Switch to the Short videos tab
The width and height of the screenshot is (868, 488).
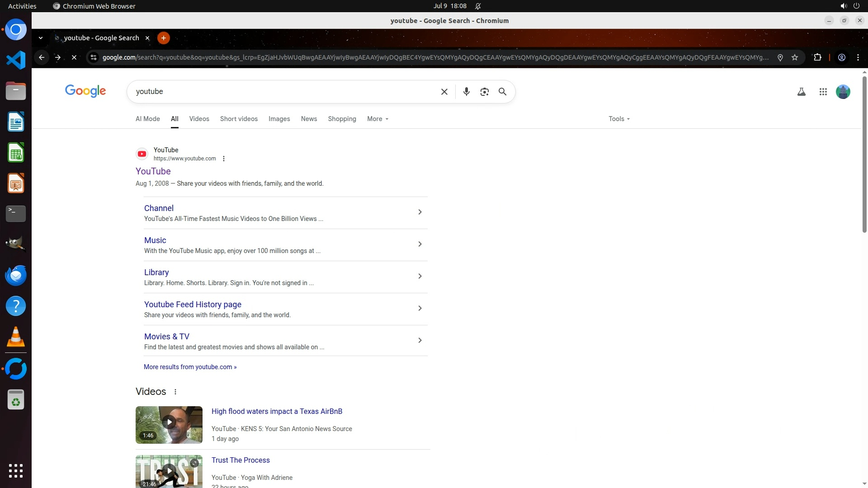pos(239,119)
